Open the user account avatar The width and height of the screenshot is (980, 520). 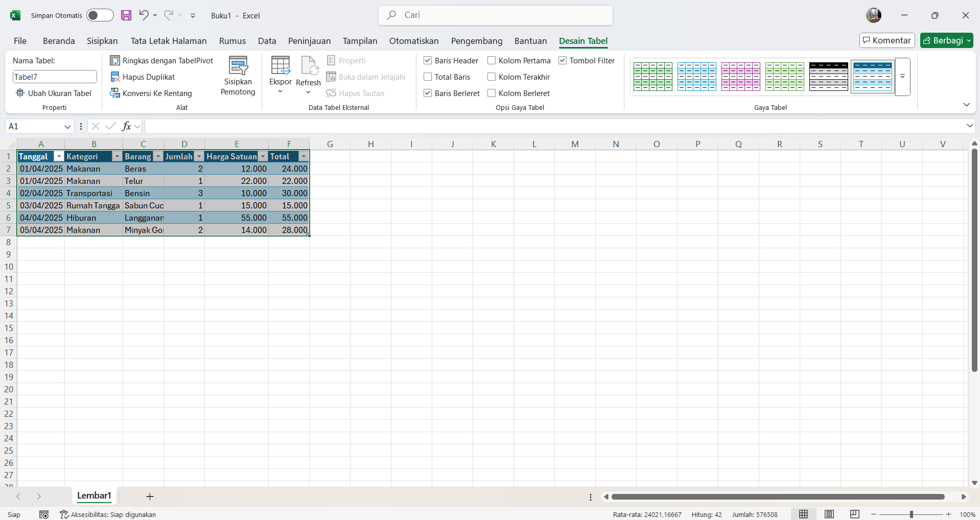(874, 15)
